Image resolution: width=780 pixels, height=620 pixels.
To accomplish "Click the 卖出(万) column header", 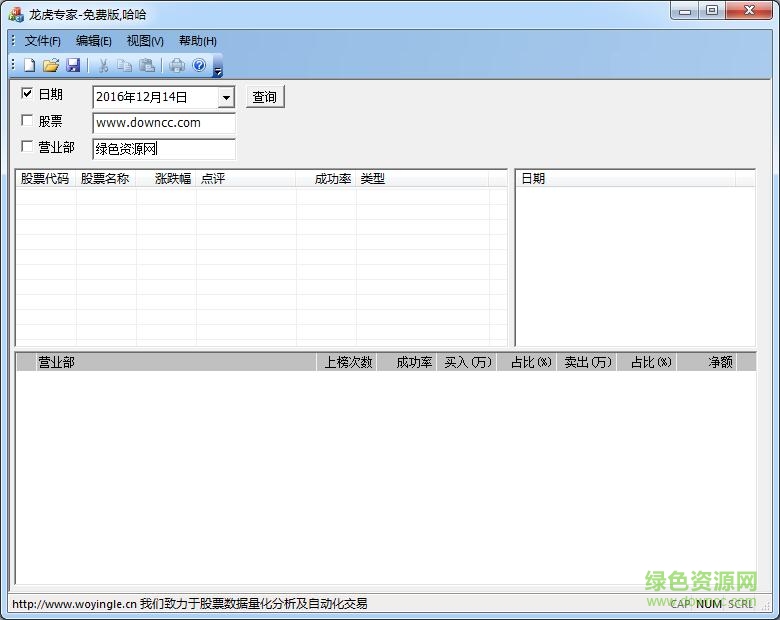I will tap(587, 362).
